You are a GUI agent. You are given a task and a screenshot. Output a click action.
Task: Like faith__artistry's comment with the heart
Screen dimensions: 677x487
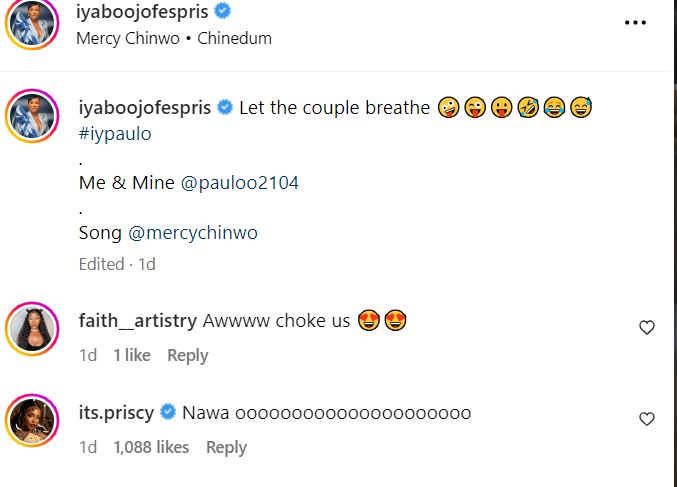coord(647,327)
